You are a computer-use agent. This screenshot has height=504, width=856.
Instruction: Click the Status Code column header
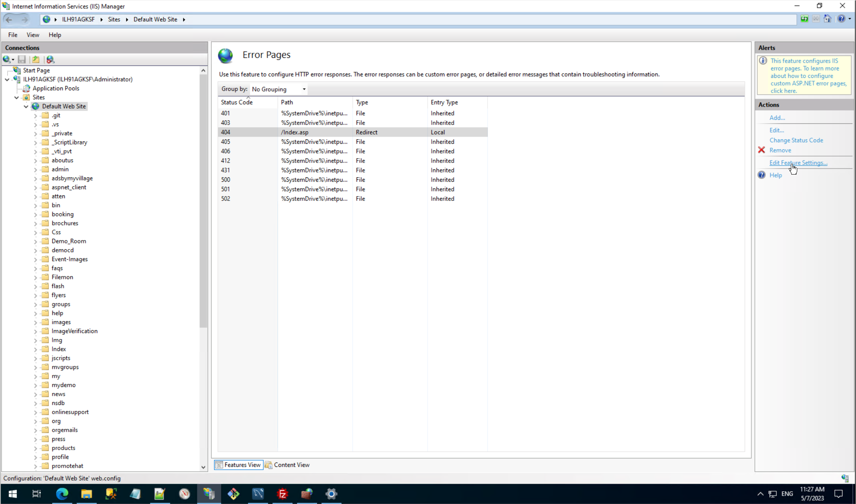point(237,102)
